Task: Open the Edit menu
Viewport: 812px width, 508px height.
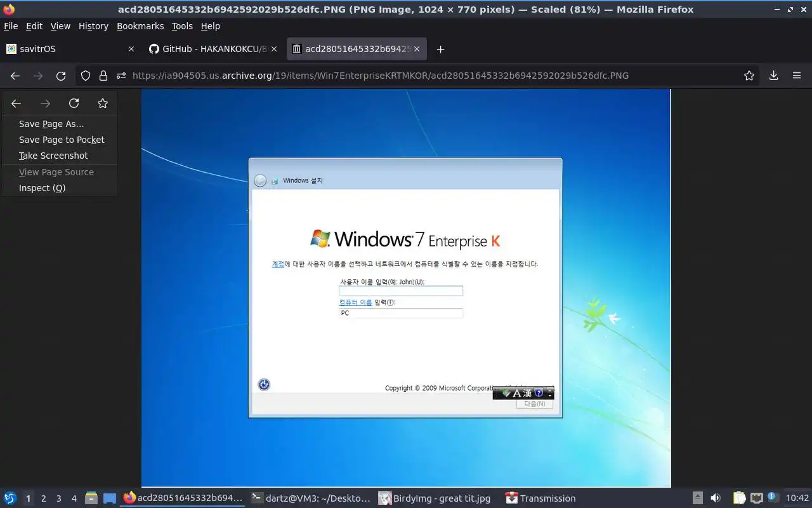Action: click(x=34, y=26)
